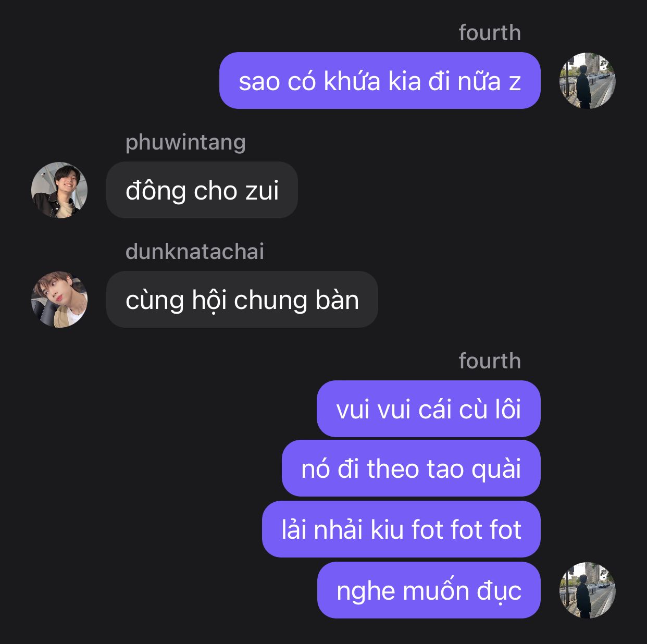Click the gray bubble sent by dunknatachai
This screenshot has width=647, height=644.
coord(242,300)
